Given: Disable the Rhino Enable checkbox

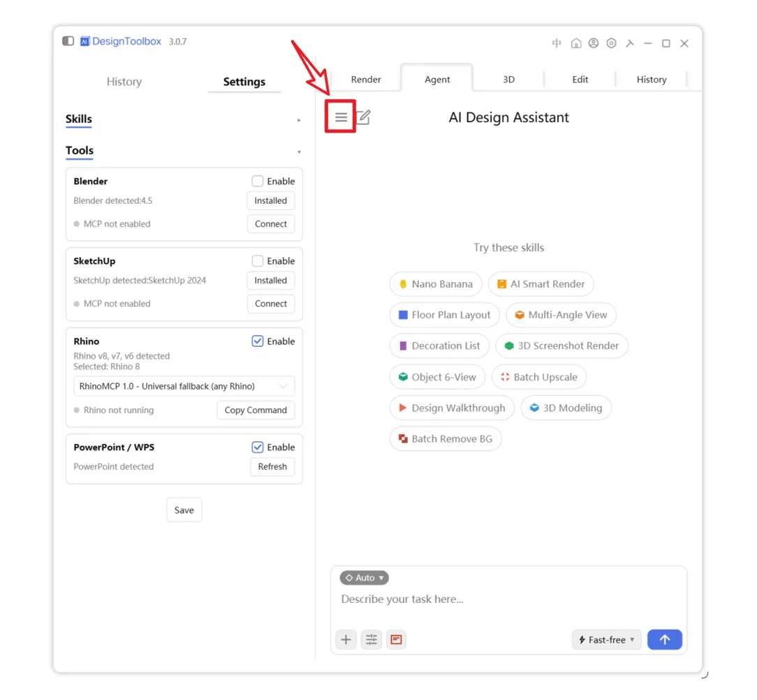Looking at the screenshot, I should (x=257, y=341).
